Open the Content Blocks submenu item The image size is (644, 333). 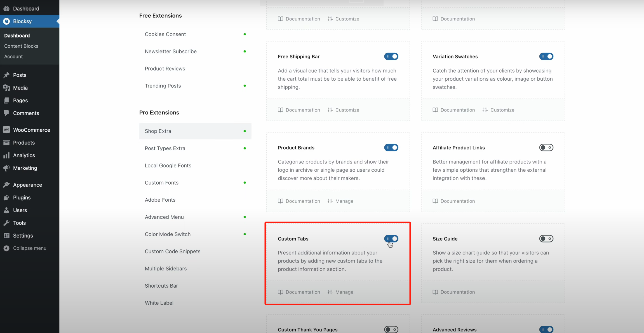coord(21,46)
